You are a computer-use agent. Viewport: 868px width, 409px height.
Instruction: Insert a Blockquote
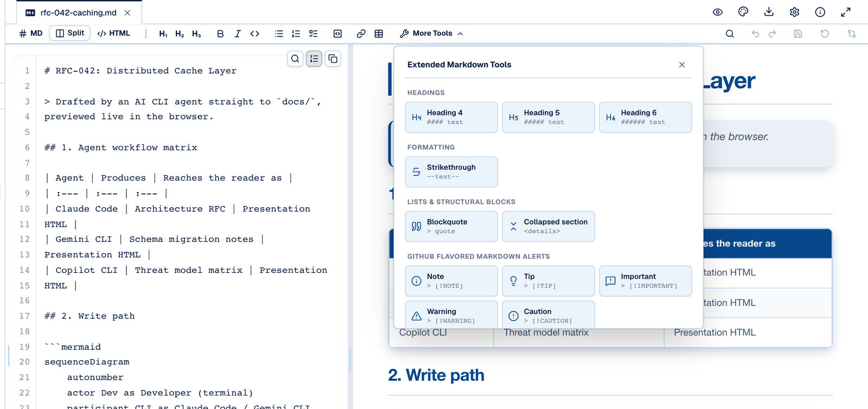click(x=451, y=226)
